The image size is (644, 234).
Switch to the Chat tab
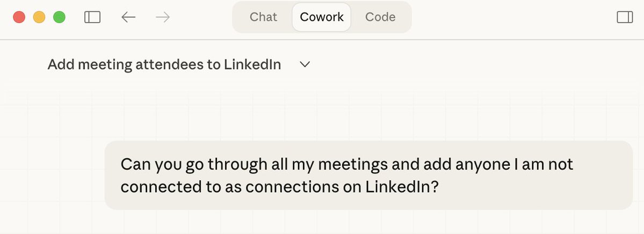click(263, 17)
